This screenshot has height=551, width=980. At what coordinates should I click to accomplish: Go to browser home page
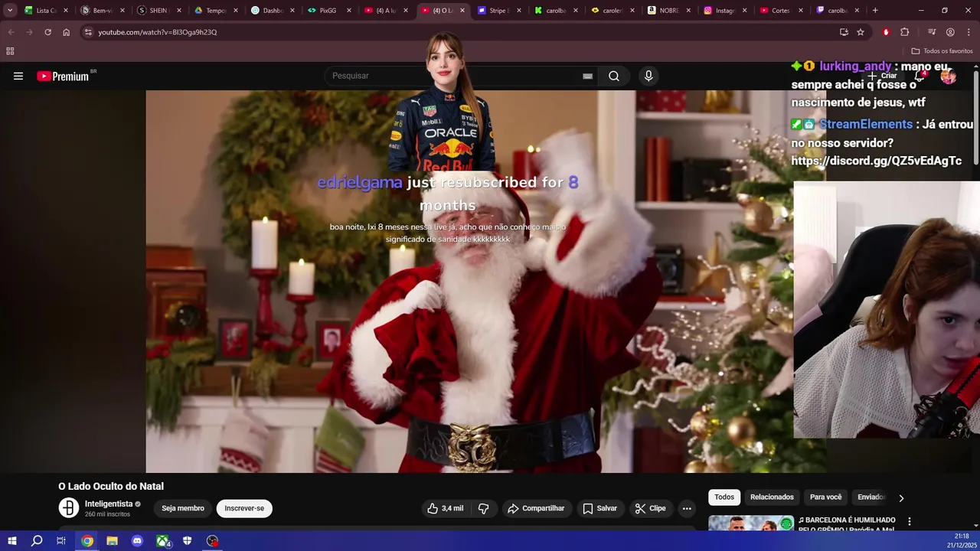66,32
